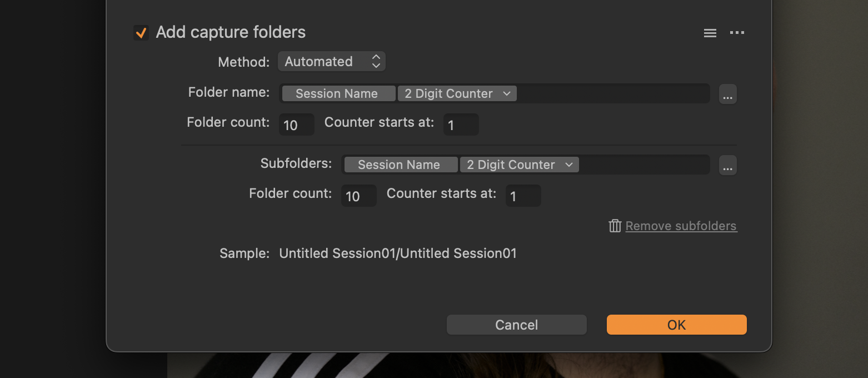Click the top Folder count field

[297, 125]
